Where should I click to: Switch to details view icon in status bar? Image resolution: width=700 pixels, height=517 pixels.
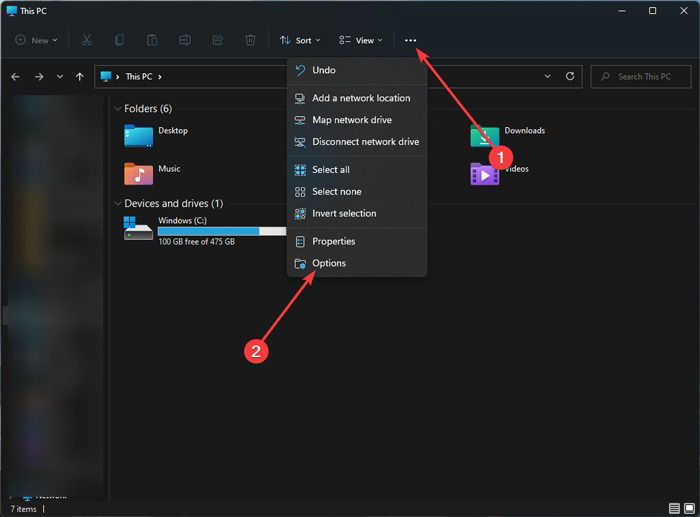(674, 508)
